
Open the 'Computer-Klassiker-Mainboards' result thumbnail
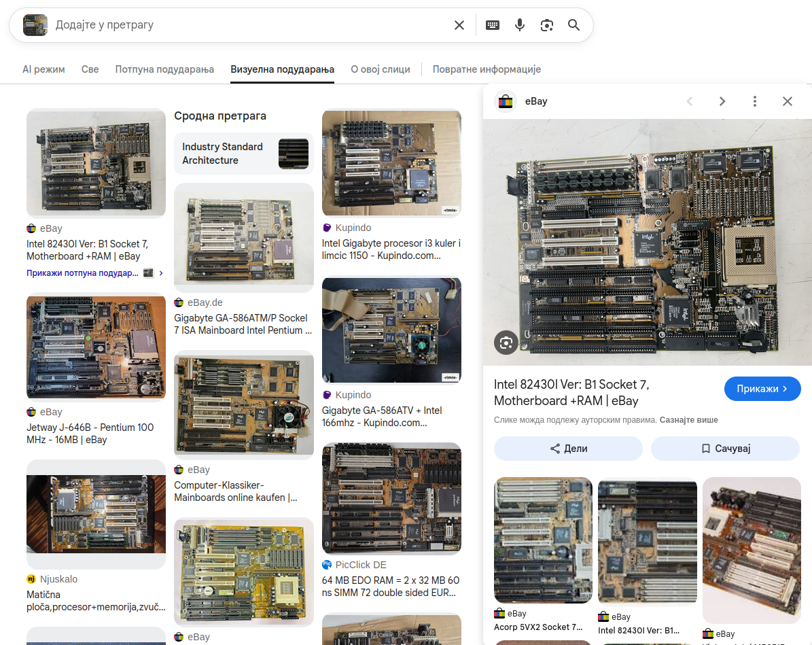pyautogui.click(x=244, y=404)
